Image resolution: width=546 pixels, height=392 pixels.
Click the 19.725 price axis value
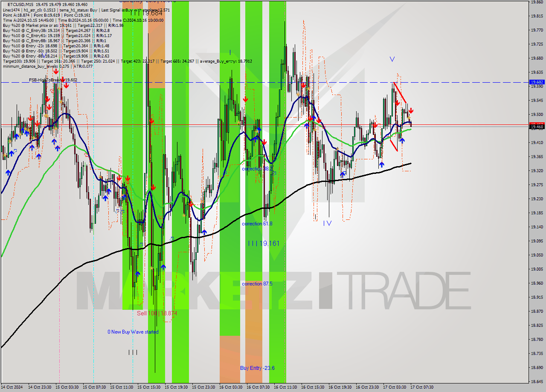click(x=537, y=44)
